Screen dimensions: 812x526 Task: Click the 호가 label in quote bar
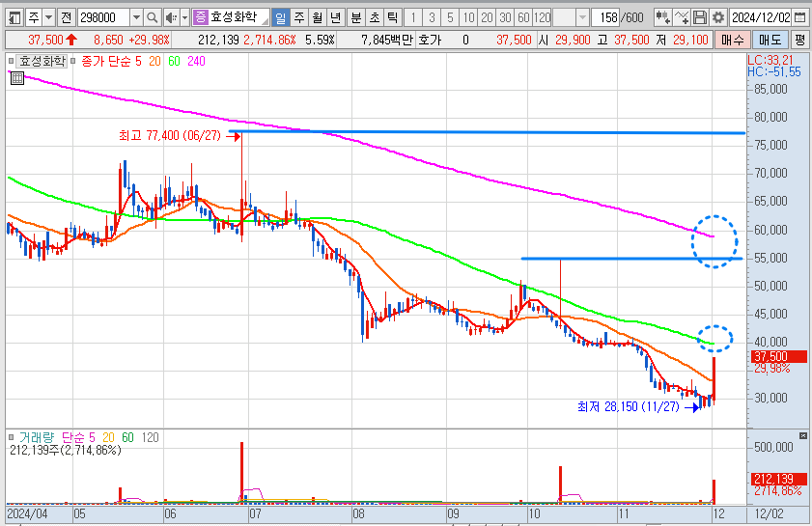430,40
